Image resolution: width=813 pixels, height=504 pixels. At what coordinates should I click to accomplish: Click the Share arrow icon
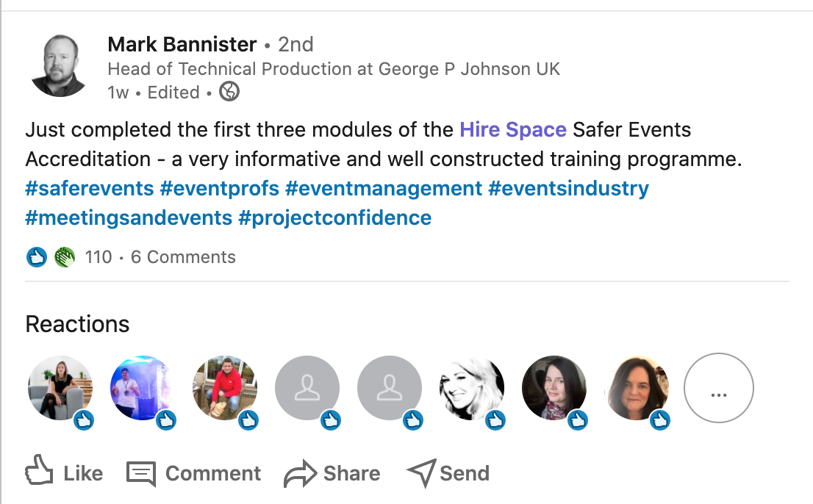pos(299,474)
